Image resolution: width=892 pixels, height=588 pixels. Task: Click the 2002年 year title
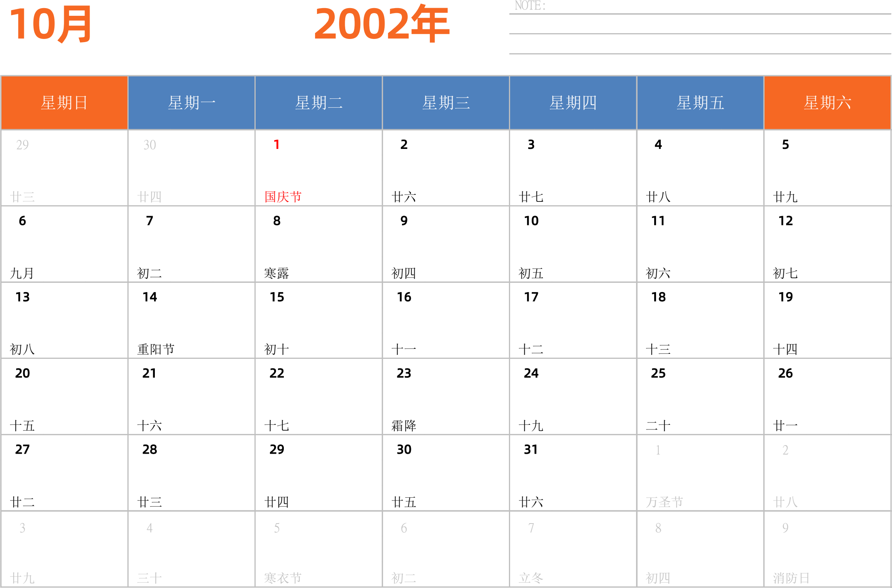(x=382, y=24)
